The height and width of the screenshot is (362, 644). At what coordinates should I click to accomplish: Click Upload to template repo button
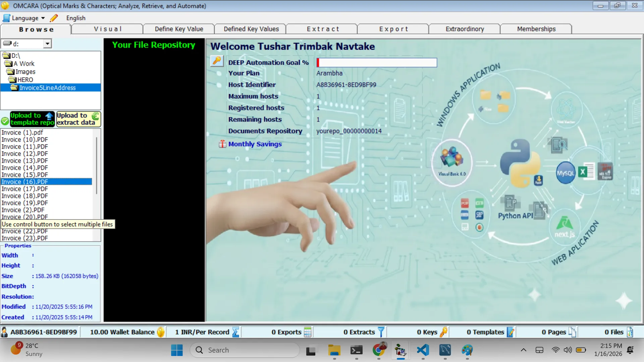click(32, 119)
